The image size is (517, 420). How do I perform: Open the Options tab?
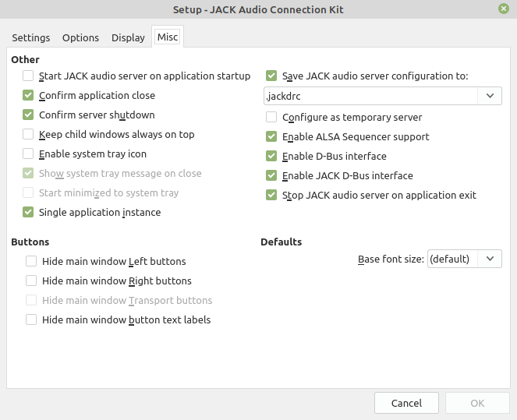(80, 37)
